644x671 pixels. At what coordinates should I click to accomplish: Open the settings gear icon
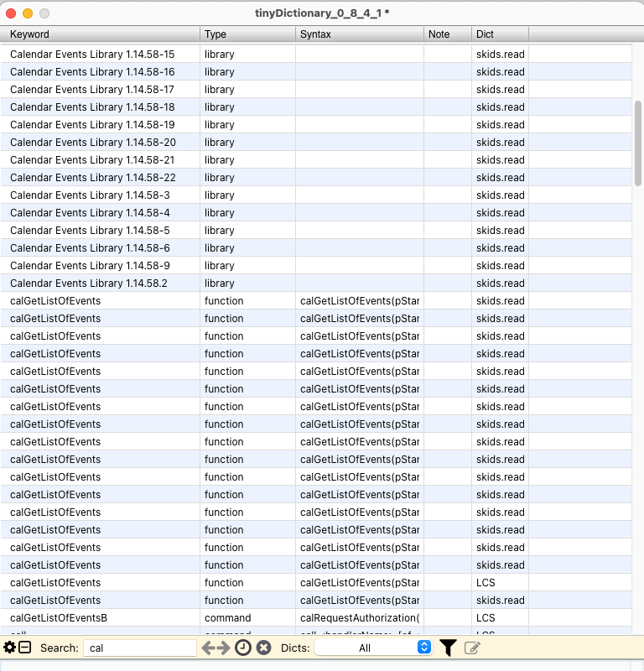[10, 648]
